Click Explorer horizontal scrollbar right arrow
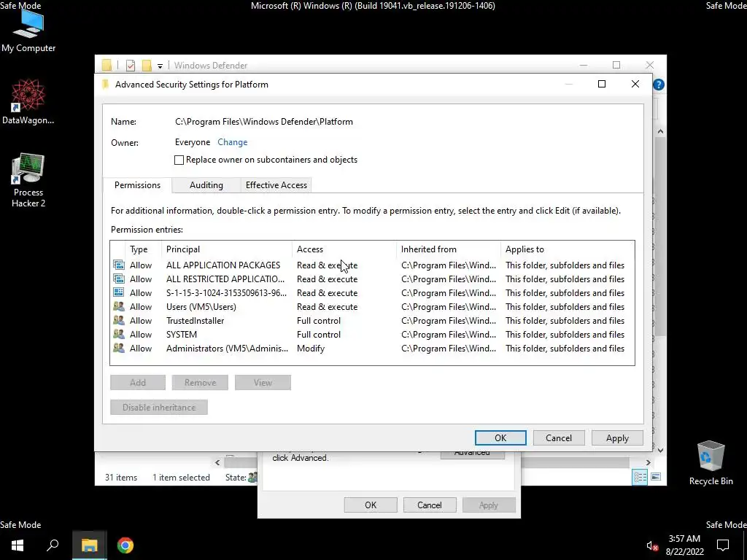 648,462
